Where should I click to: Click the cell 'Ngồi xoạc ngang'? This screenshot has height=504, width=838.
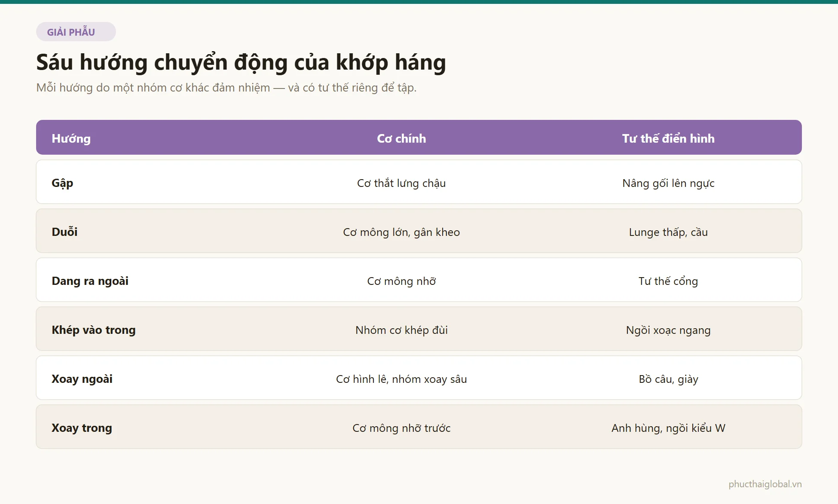(x=668, y=330)
